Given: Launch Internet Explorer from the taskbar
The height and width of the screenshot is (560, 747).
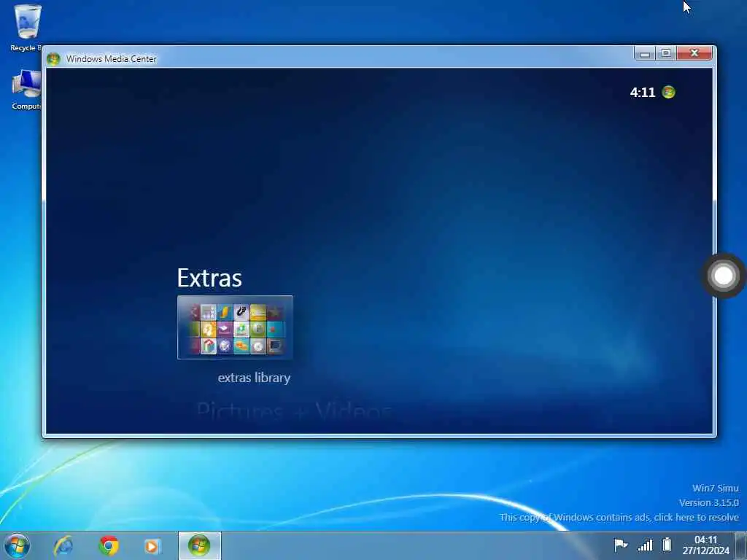Looking at the screenshot, I should tap(63, 545).
